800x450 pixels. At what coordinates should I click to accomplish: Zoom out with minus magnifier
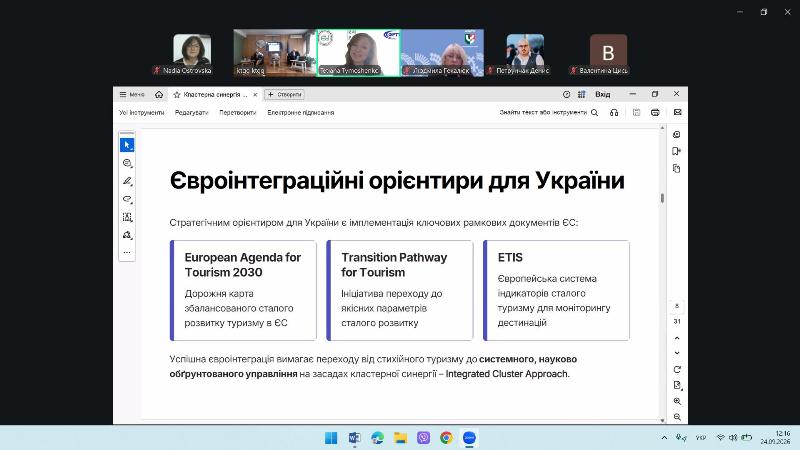coord(677,417)
